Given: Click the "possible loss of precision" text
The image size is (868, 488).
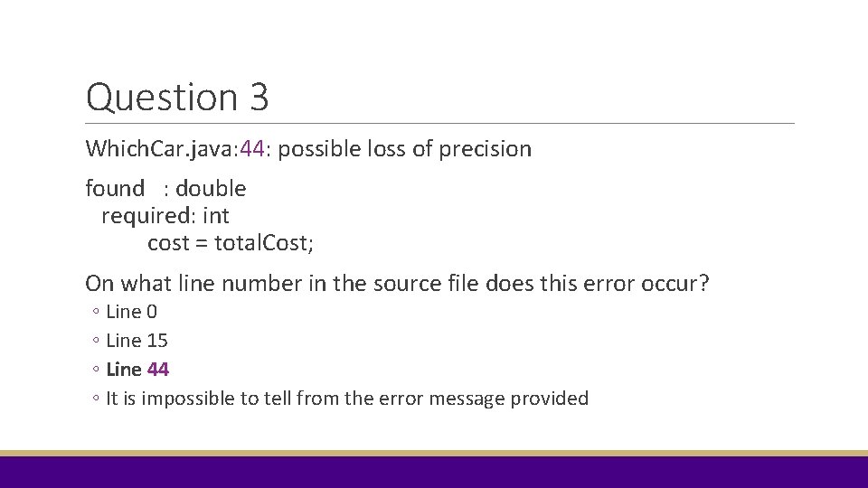Looking at the screenshot, I should click(x=405, y=149).
